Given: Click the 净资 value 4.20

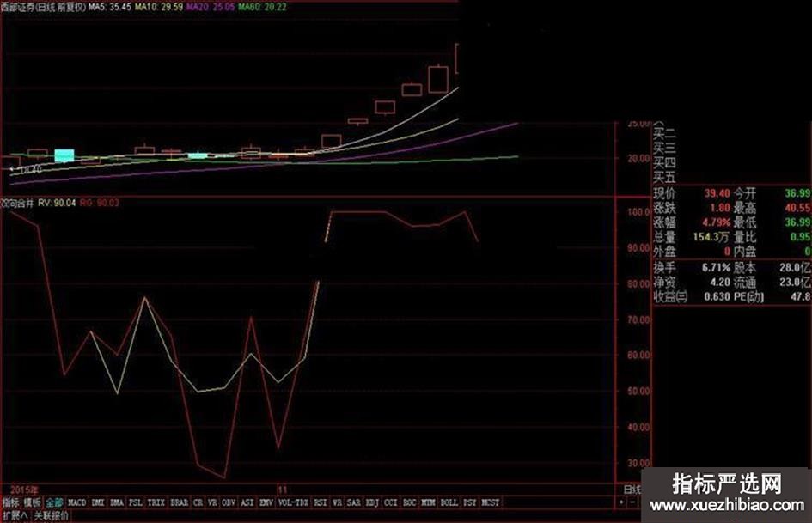Looking at the screenshot, I should 720,283.
